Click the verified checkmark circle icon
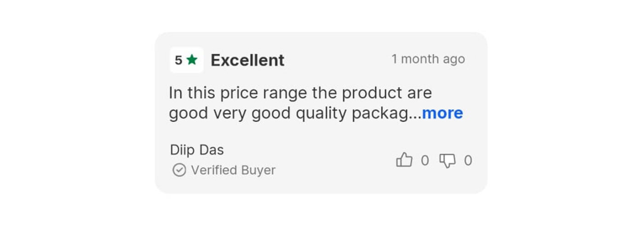This screenshot has height=227, width=644. click(x=179, y=170)
